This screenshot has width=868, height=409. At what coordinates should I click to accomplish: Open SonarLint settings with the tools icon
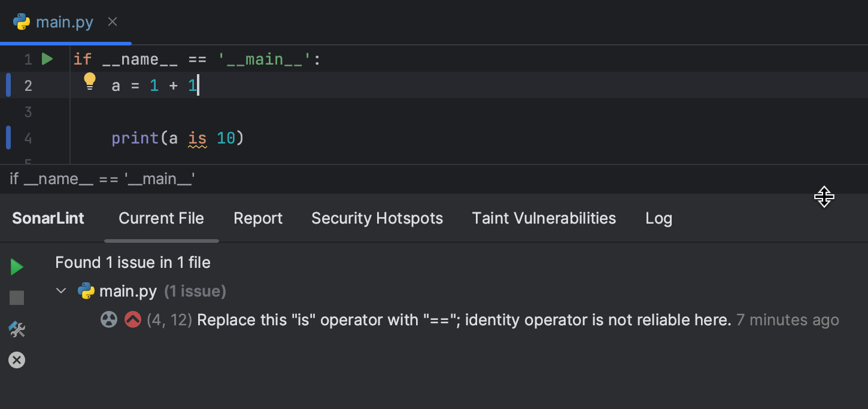tap(17, 329)
